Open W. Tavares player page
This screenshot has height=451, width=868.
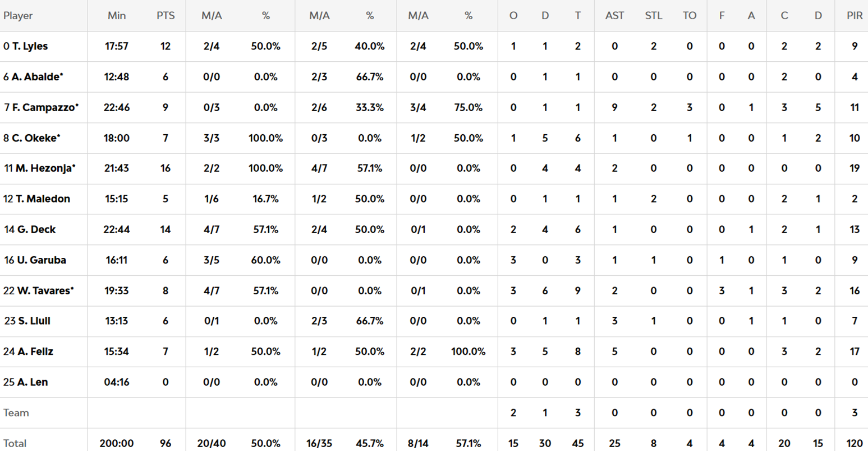click(45, 290)
